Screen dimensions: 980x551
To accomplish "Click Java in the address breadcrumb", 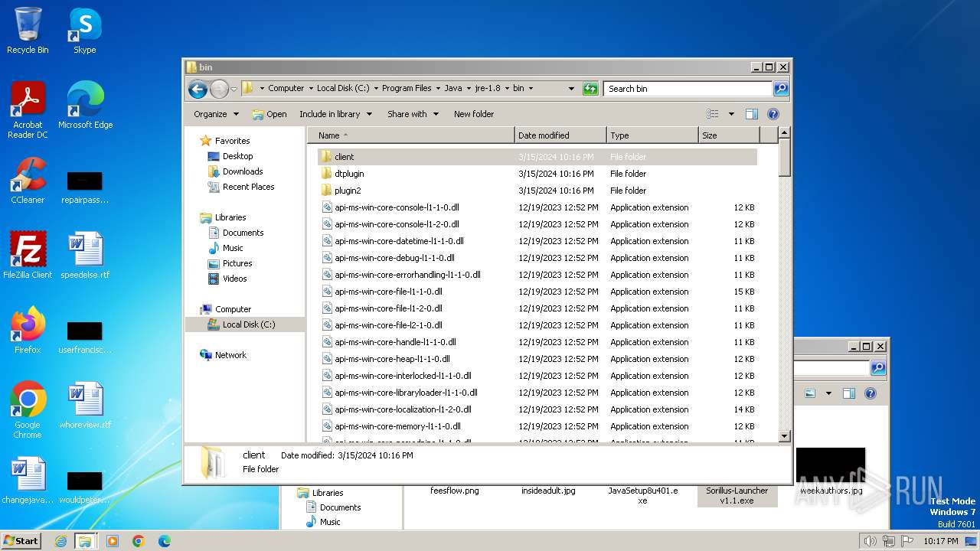I will point(453,89).
